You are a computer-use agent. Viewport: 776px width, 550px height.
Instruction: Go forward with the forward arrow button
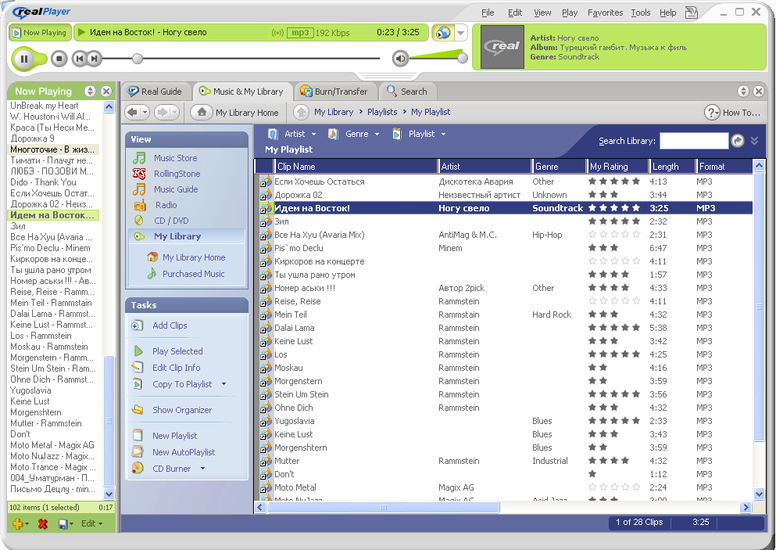point(162,112)
